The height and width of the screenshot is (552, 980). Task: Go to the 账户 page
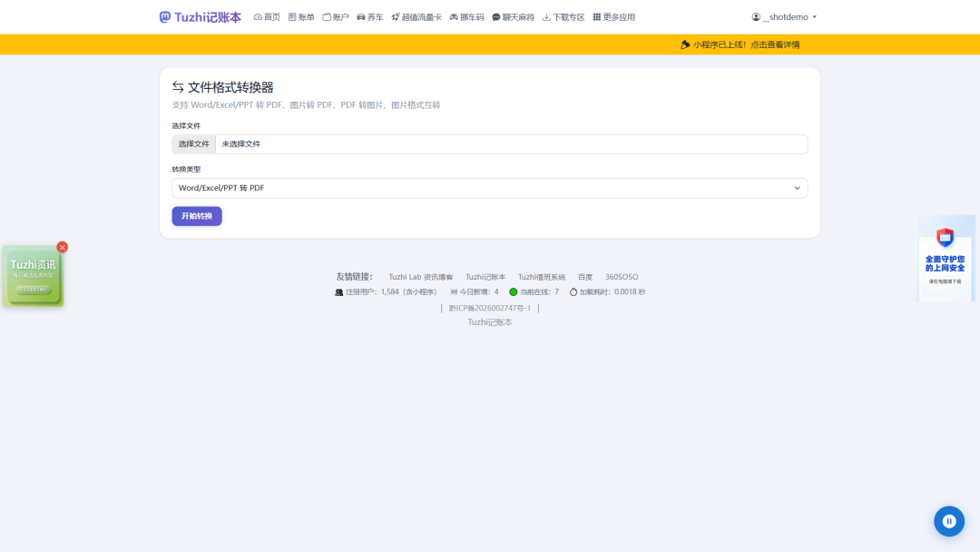(x=336, y=17)
